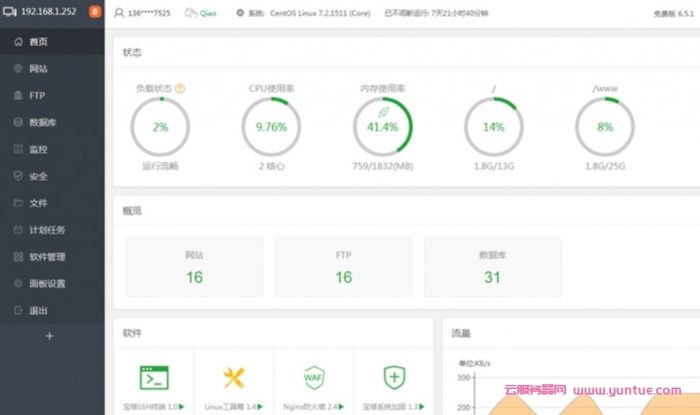Click the 监控 monitoring sidebar icon
Screen dimensions: 700x415
18,150
